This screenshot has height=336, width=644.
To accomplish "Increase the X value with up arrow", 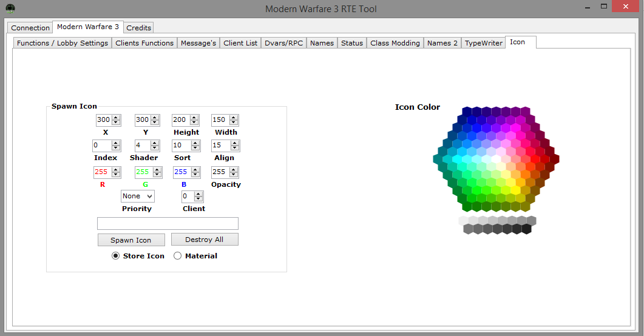I will pyautogui.click(x=116, y=118).
